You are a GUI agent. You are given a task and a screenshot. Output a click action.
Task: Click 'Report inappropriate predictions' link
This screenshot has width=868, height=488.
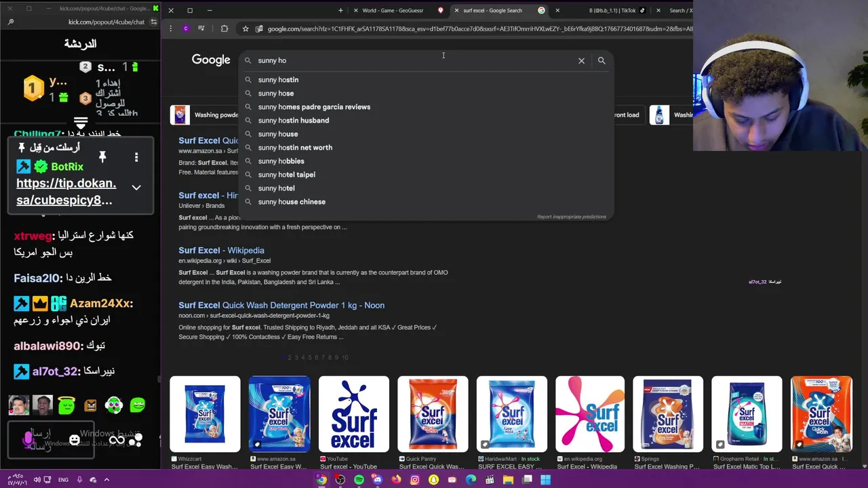click(x=572, y=217)
